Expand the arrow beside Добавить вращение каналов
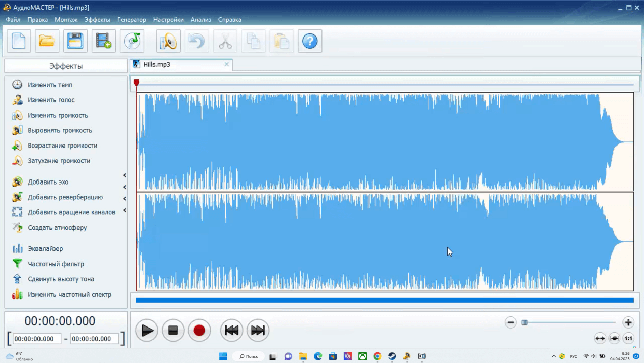The width and height of the screenshot is (644, 363). click(x=125, y=210)
